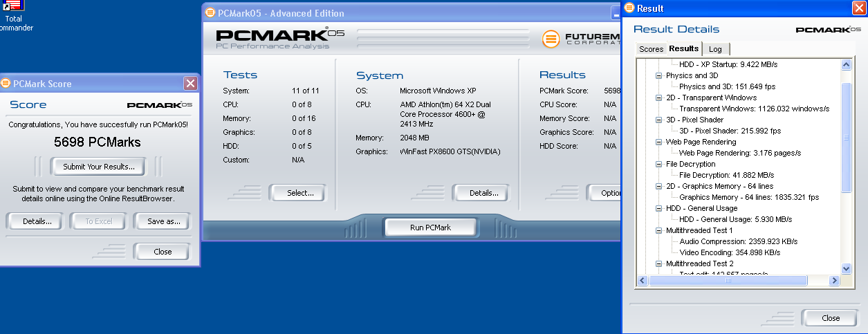
Task: Click the '11 of 11' System tests value
Action: pyautogui.click(x=305, y=91)
